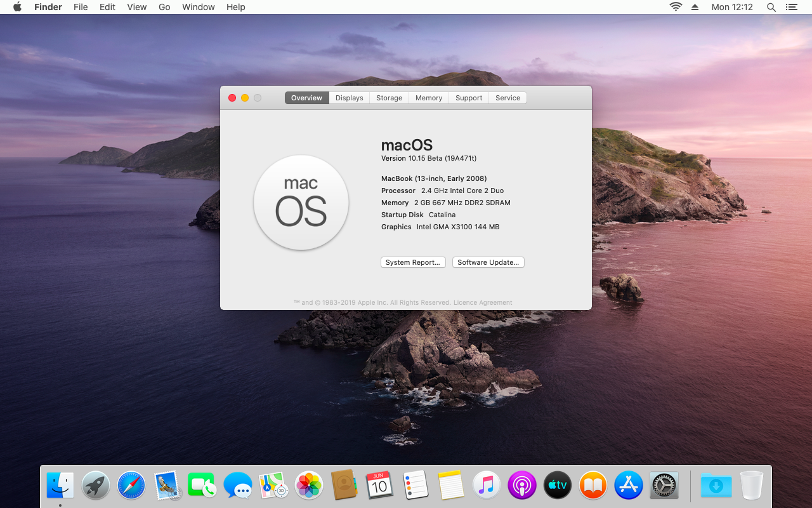Screen dimensions: 812x508
Task: Open Mail stamp icon in Dock
Action: (x=167, y=486)
